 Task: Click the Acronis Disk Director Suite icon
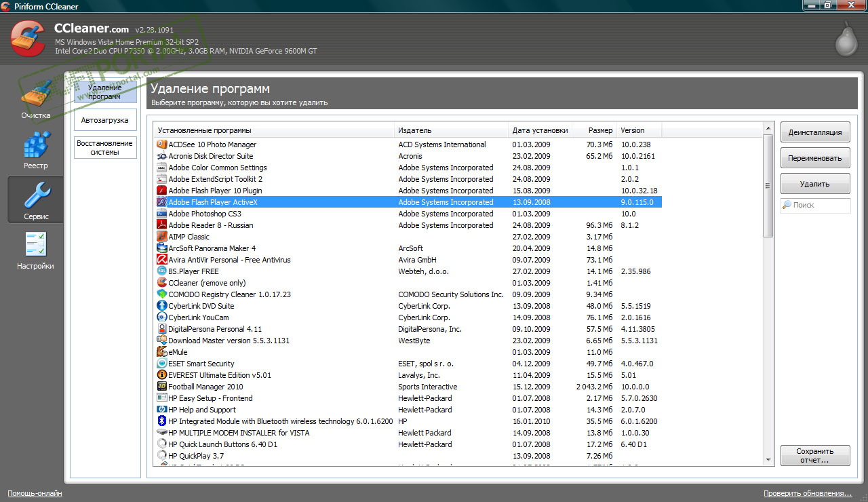(x=162, y=156)
